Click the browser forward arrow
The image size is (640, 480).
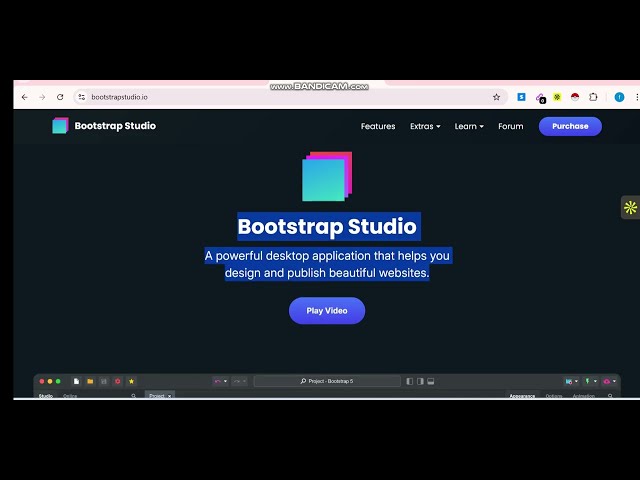pyautogui.click(x=42, y=97)
